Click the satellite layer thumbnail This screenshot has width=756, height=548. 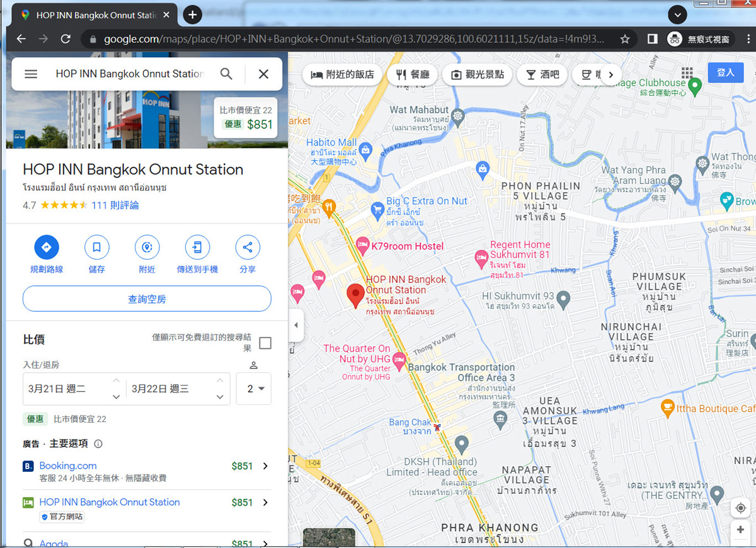pos(329,537)
